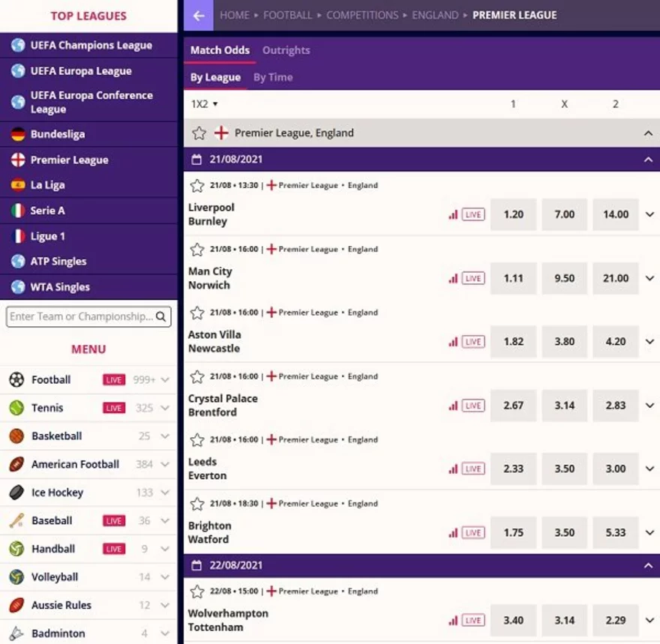This screenshot has height=644, width=660.
Task: Bet on Liverpool win at 1.20
Action: coord(513,214)
